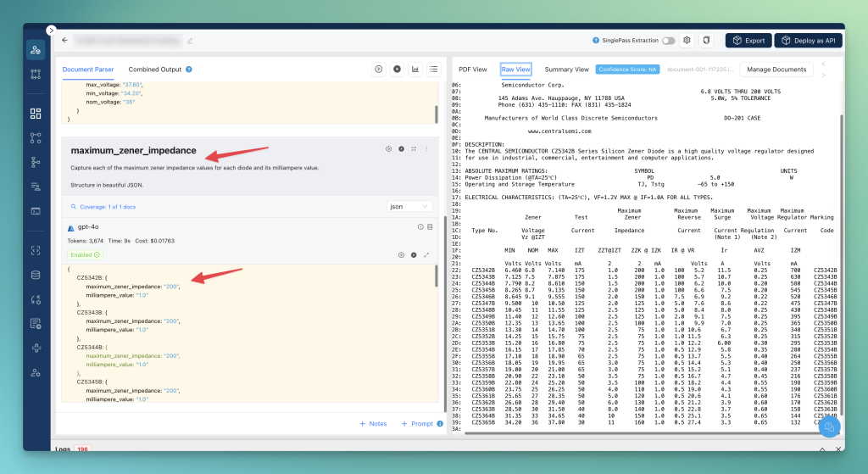
Task: Open the settings gear next to SinglePass Extraction
Action: 687,40
